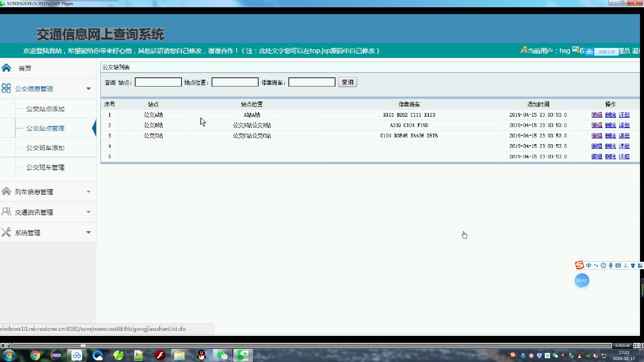This screenshot has height=362, width=644.
Task: Open 列车信息管理 menu label
Action: pos(34,192)
